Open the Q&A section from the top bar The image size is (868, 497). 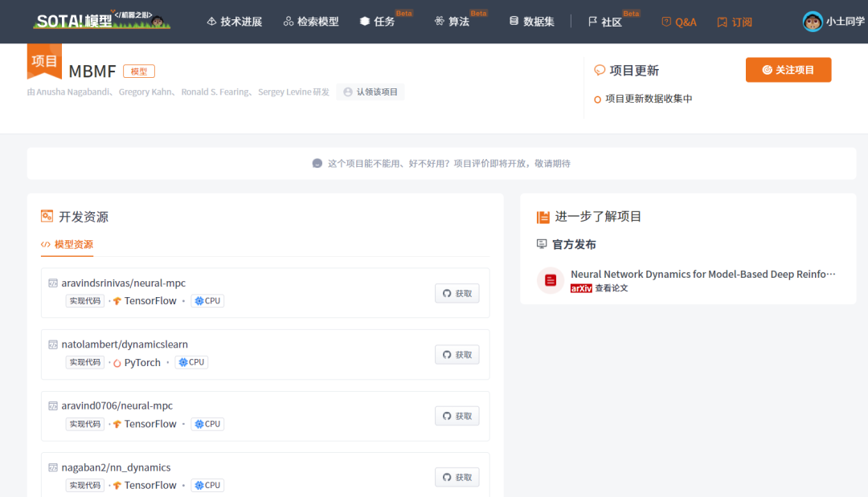679,22
